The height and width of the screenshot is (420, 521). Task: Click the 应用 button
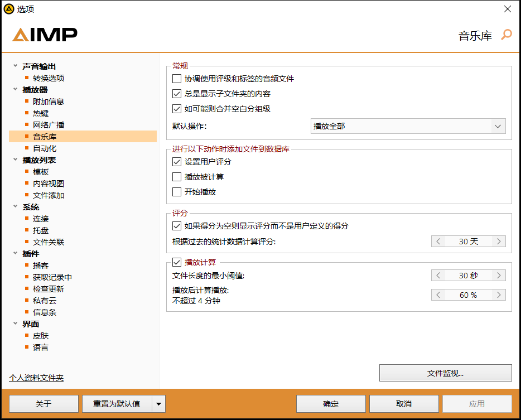477,404
